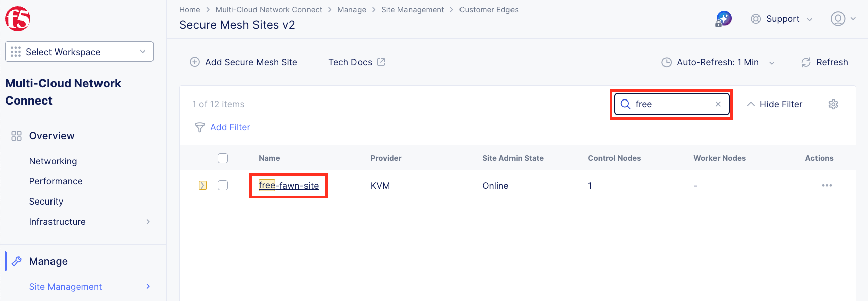The image size is (868, 301).
Task: Click Add Filter
Action: [x=230, y=127]
